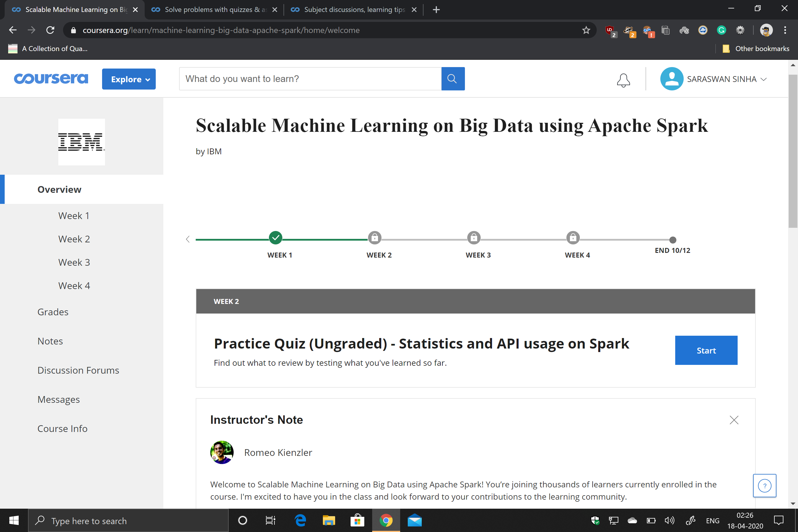Click the volume icon in system tray
The width and height of the screenshot is (798, 532).
coord(669,520)
